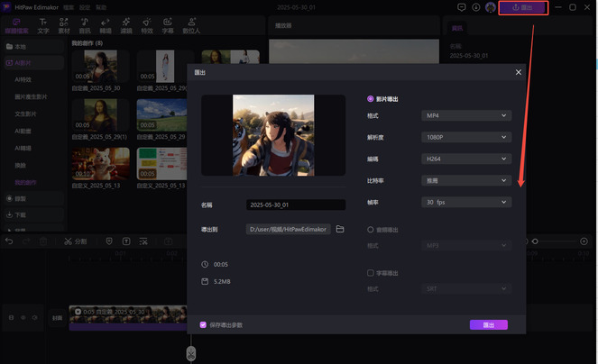Select the audio export radio button

pos(371,230)
